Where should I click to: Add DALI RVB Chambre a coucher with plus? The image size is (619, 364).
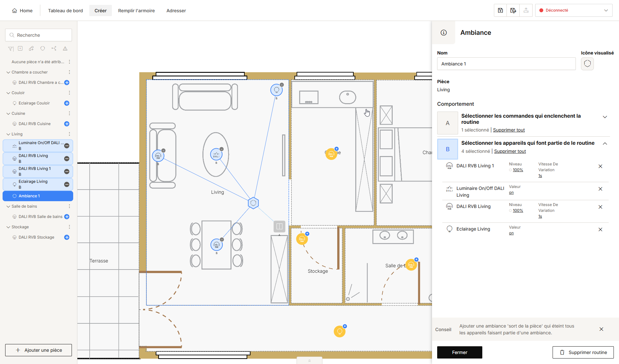pyautogui.click(x=67, y=83)
